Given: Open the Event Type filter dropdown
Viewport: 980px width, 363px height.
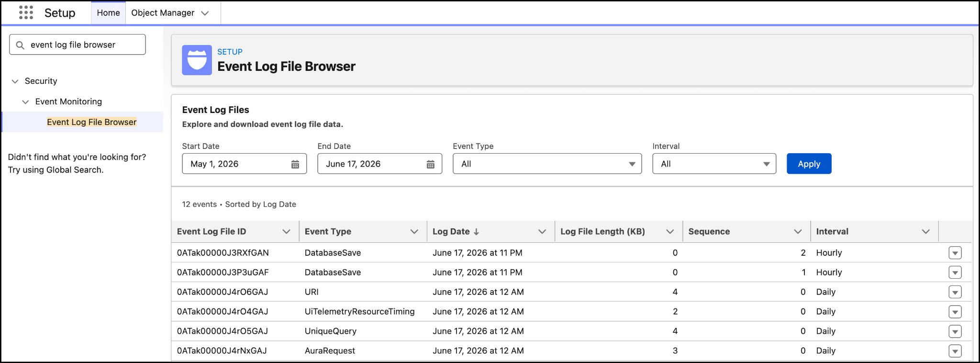Looking at the screenshot, I should coord(547,164).
